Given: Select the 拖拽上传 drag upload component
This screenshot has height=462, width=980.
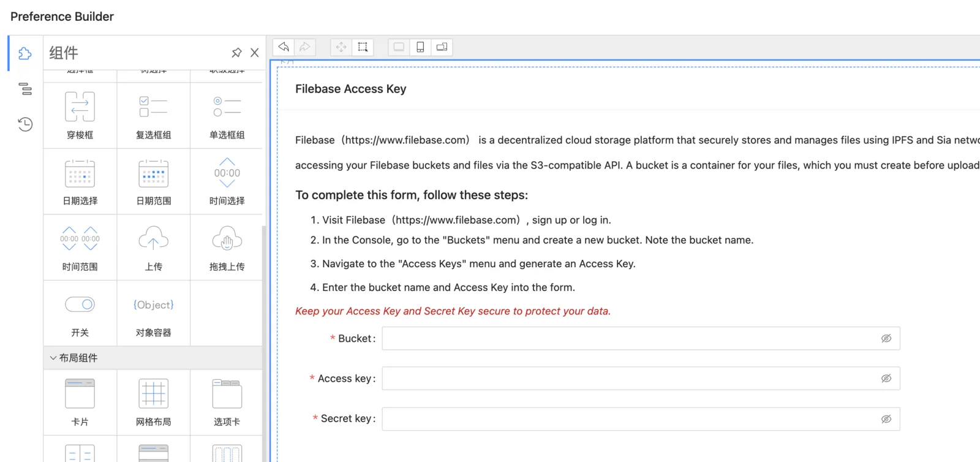Looking at the screenshot, I should pos(227,248).
